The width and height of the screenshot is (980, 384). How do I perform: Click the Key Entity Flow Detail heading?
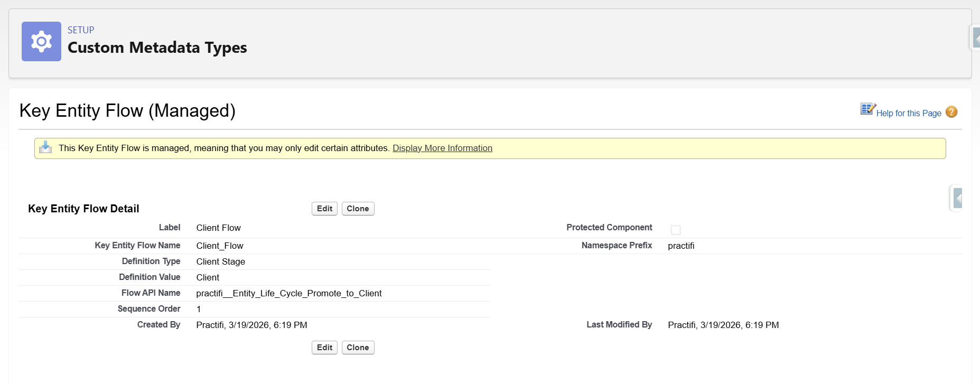(83, 209)
